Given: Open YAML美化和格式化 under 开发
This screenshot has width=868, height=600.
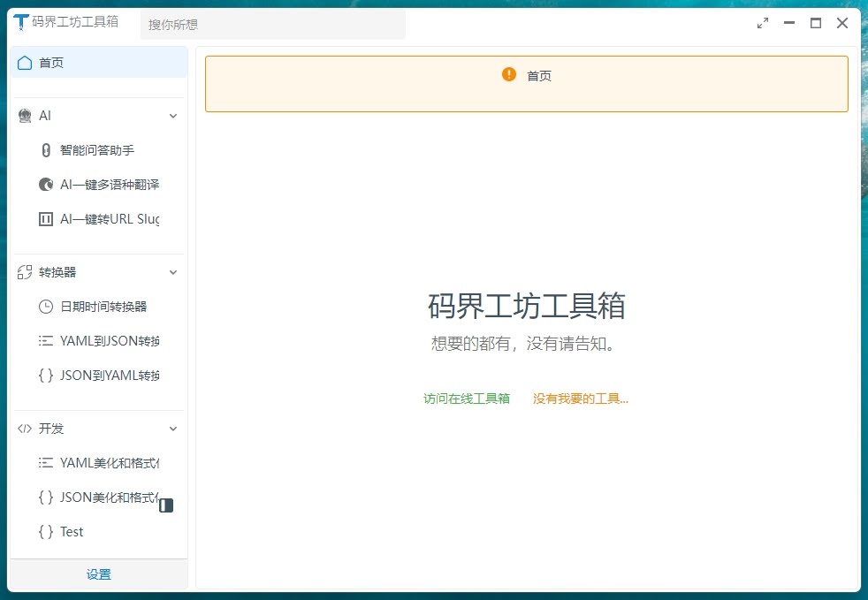Looking at the screenshot, I should click(x=108, y=463).
